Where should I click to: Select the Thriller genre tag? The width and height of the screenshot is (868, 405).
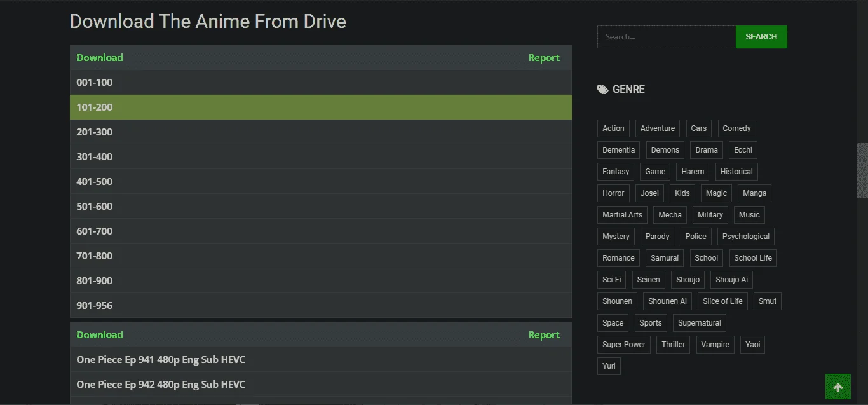click(674, 345)
